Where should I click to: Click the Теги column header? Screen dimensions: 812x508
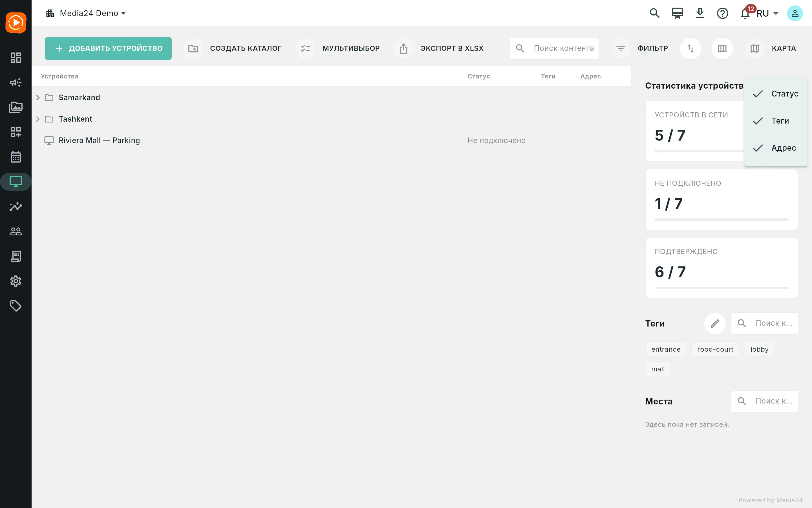pos(548,76)
